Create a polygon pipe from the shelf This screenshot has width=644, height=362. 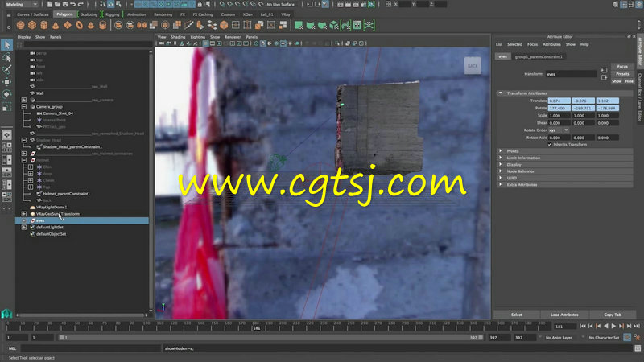pyautogui.click(x=102, y=26)
